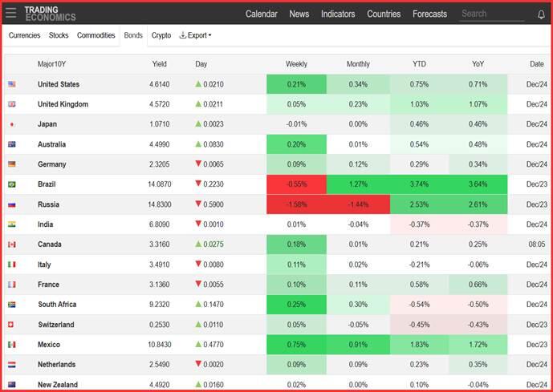Open the South Africa bond link
Image resolution: width=553 pixels, height=392 pixels.
click(x=58, y=305)
